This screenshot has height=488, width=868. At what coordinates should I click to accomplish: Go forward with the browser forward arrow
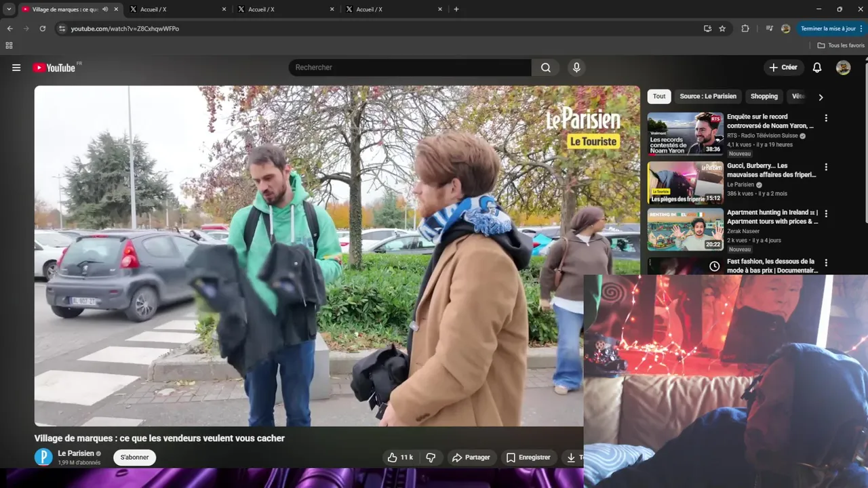click(26, 28)
